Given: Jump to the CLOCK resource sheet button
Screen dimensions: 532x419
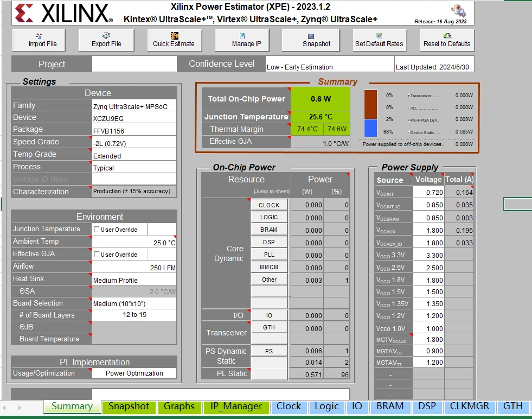Looking at the screenshot, I should (x=269, y=205).
